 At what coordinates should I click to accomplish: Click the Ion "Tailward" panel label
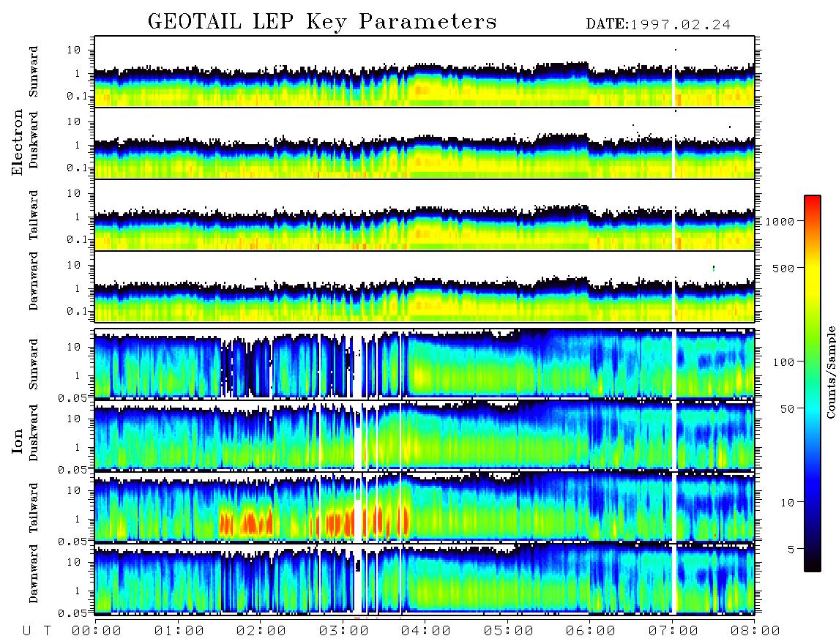[34, 508]
